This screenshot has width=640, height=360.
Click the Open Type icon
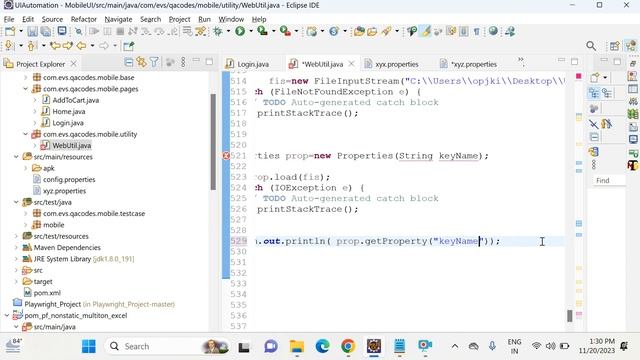click(x=359, y=31)
